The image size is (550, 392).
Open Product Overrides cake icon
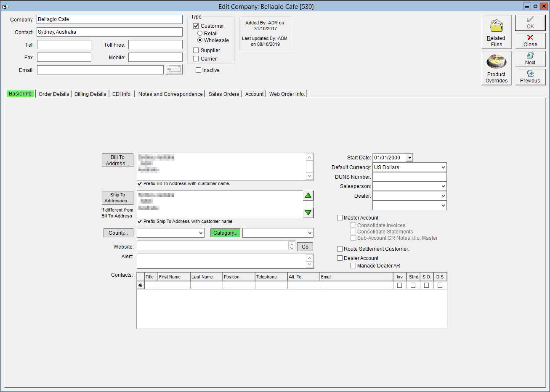click(497, 68)
